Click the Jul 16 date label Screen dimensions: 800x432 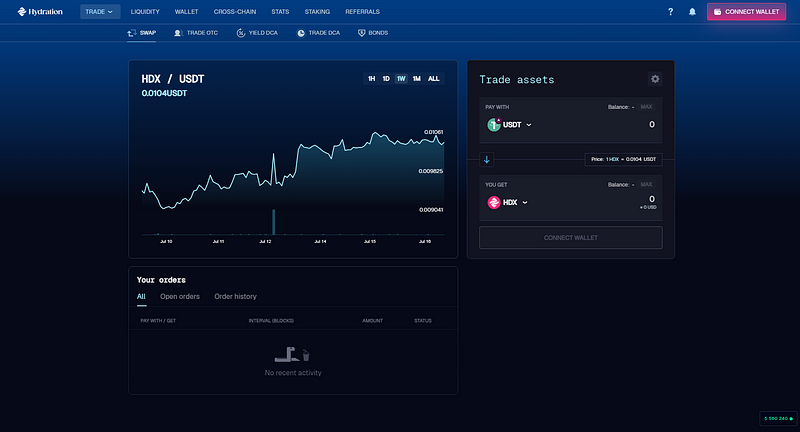tap(424, 241)
